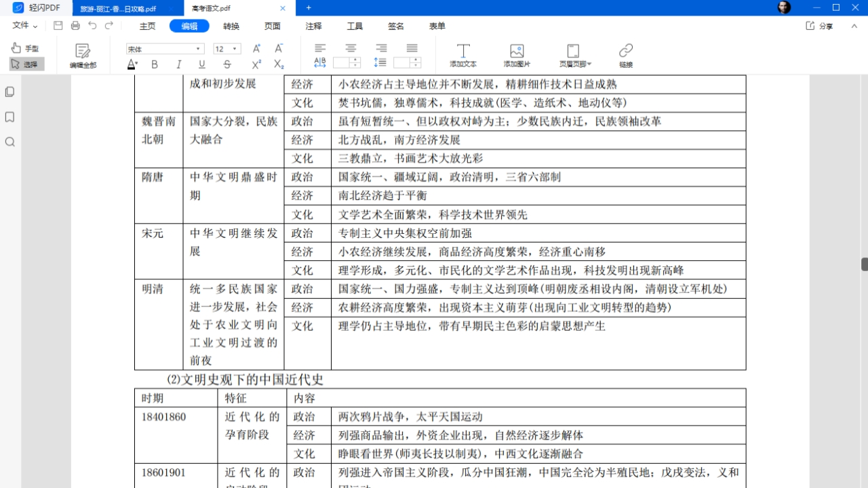Click the save icon in the quick toolbar
868x488 pixels.
tap(58, 26)
